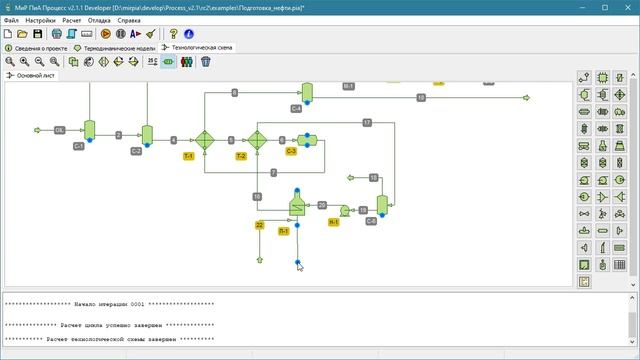Click the blue scroll report icon
The image size is (640, 360).
71,34
